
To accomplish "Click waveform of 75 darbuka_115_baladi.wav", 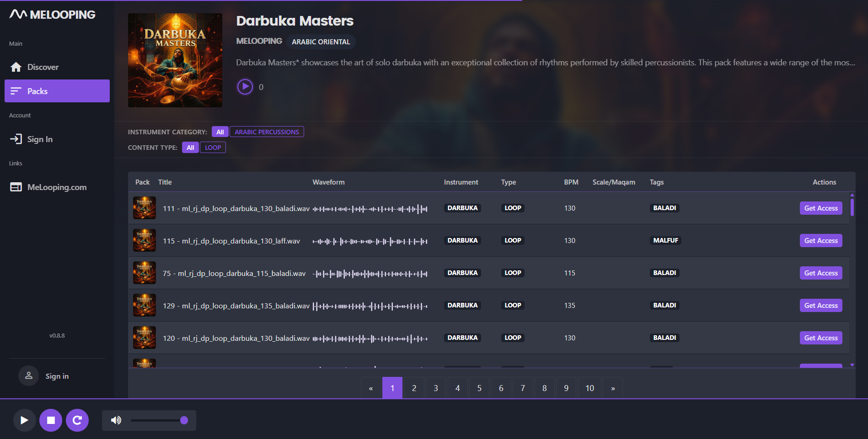I will (x=370, y=274).
